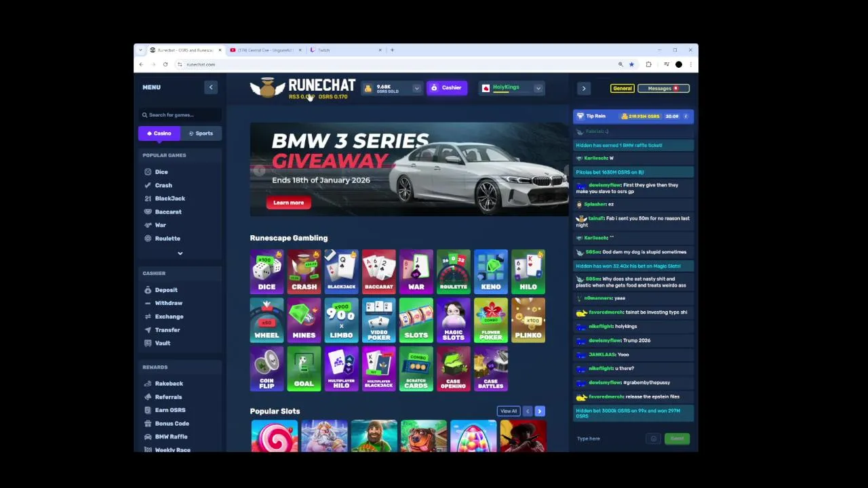This screenshot has height=488, width=868.
Task: Launch the Case Opening tile
Action: coord(453,369)
